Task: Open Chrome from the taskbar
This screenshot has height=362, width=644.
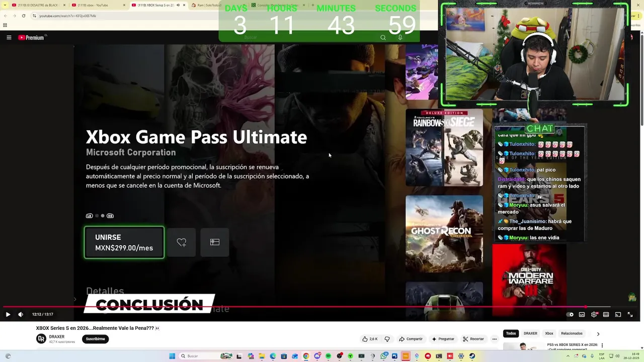Action: pyautogui.click(x=306, y=356)
